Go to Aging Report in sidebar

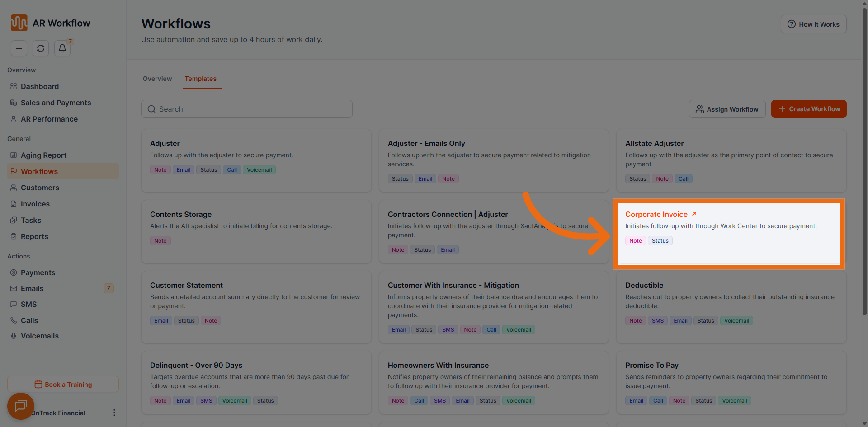point(43,155)
